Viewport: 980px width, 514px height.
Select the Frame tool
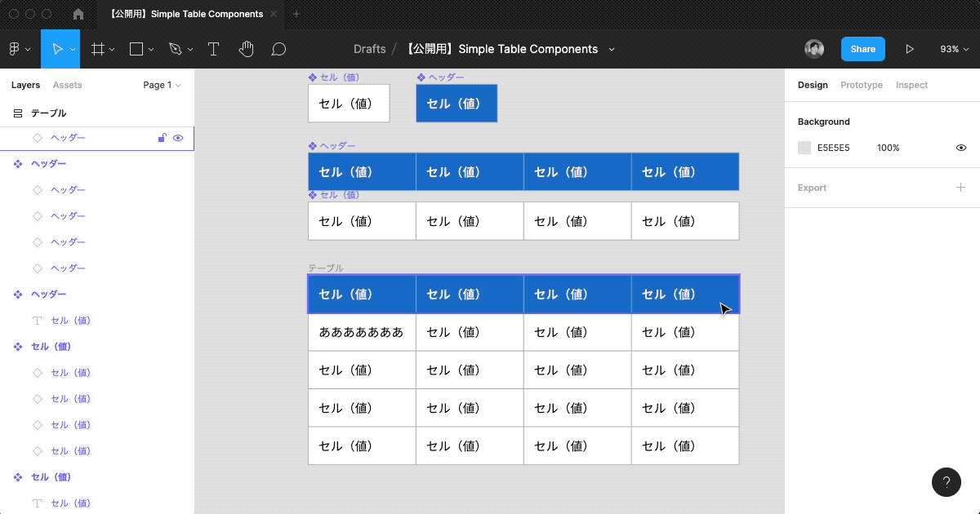coord(97,49)
